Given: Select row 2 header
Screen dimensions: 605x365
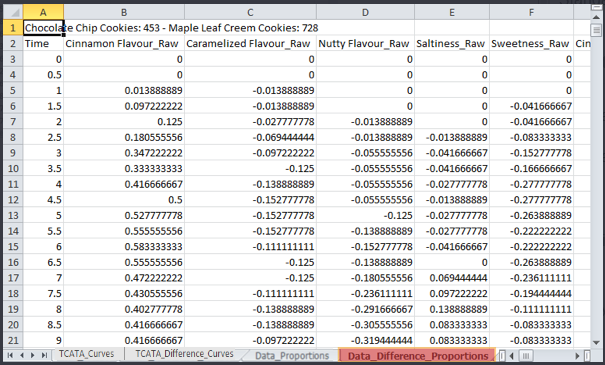Looking at the screenshot, I should coord(13,44).
